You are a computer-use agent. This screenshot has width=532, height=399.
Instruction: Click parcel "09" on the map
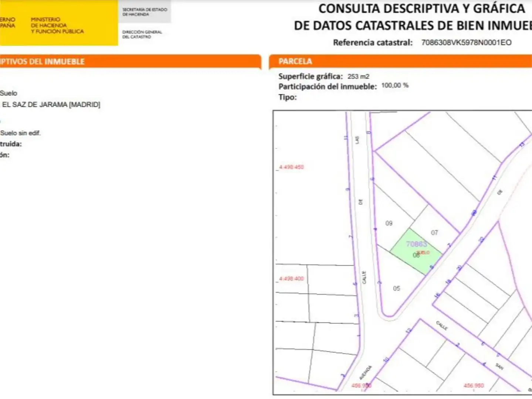pos(389,223)
